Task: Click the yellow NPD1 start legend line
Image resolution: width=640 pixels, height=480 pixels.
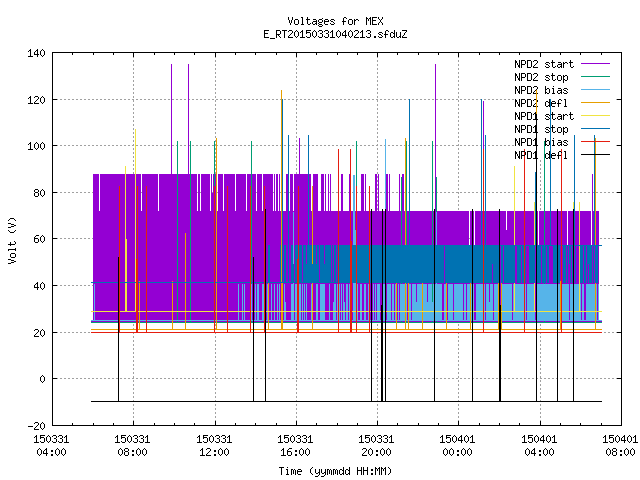Action: pyautogui.click(x=596, y=116)
